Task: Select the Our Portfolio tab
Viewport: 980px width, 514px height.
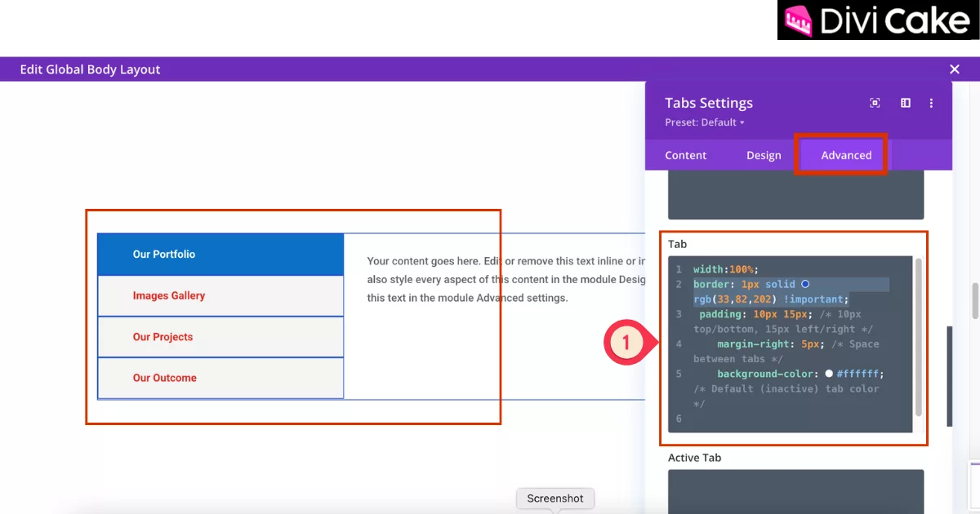Action: coord(220,255)
